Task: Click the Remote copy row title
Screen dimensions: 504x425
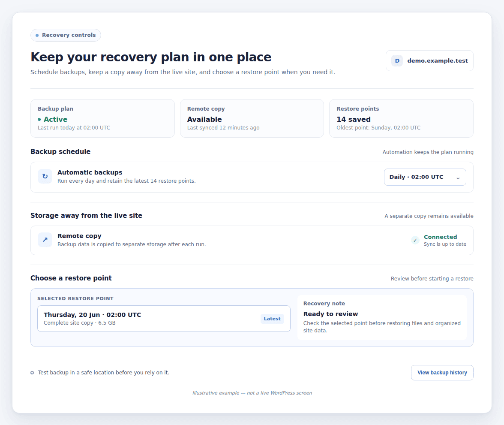Action: [79, 236]
